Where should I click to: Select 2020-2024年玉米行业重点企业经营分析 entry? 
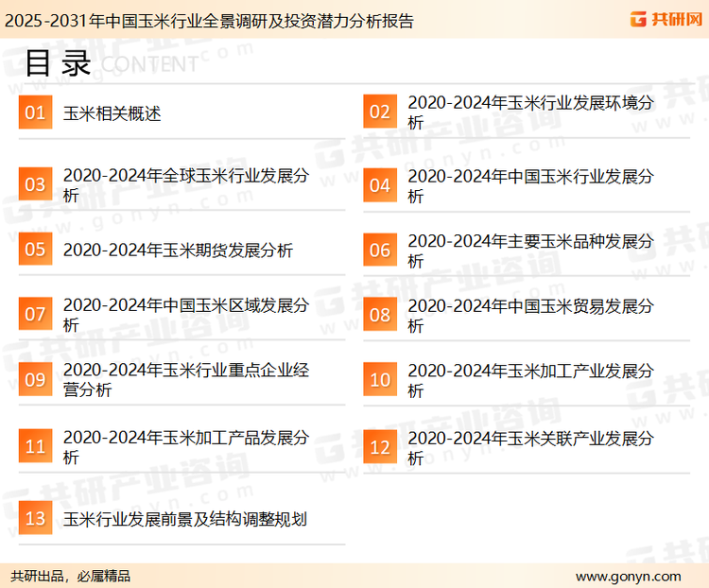pyautogui.click(x=185, y=380)
